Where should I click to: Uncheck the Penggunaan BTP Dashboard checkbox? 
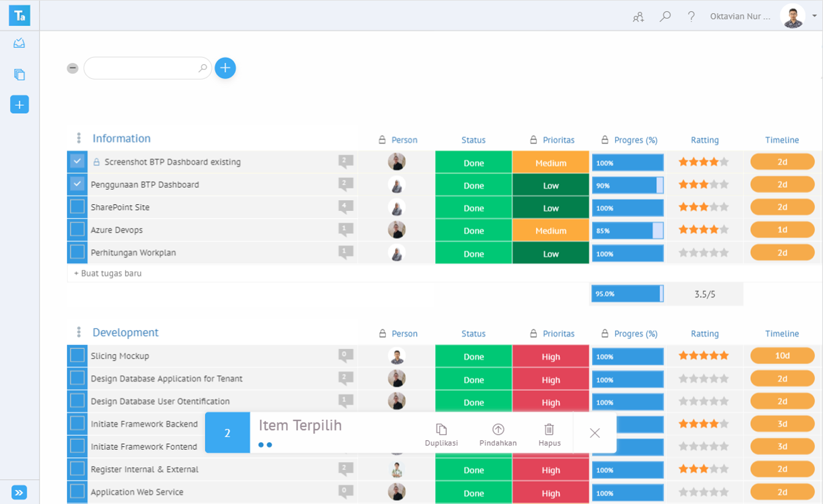(77, 184)
